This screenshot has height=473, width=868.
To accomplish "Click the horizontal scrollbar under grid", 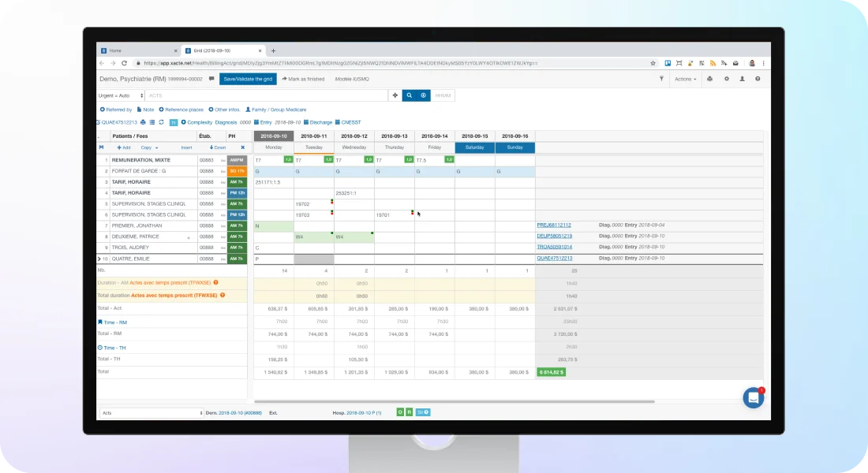I will [x=454, y=401].
